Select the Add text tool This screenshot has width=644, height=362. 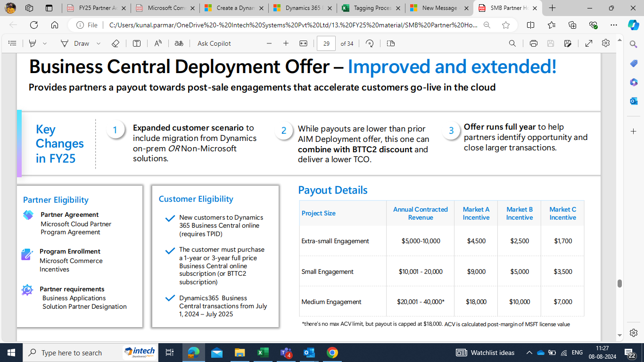[x=137, y=43]
